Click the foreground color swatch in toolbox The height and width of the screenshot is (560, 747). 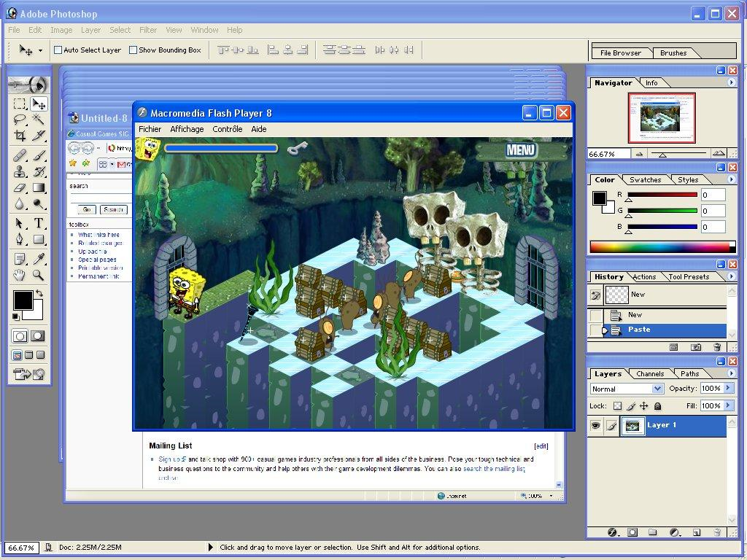click(23, 300)
